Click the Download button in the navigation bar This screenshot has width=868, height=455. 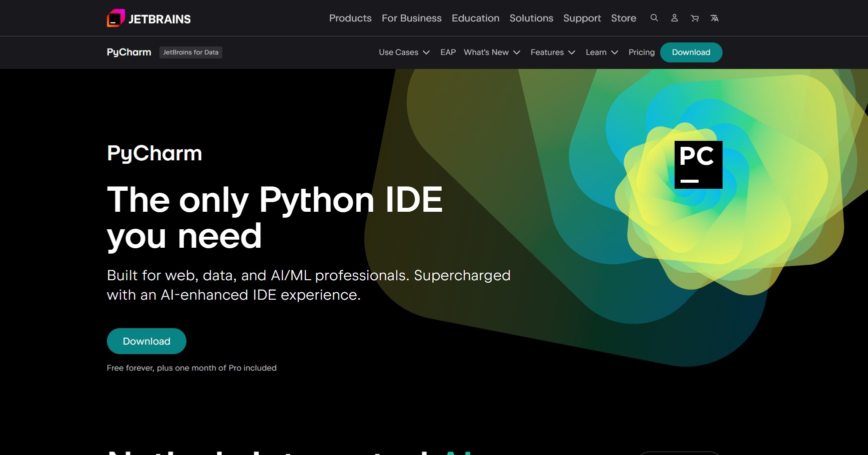691,52
